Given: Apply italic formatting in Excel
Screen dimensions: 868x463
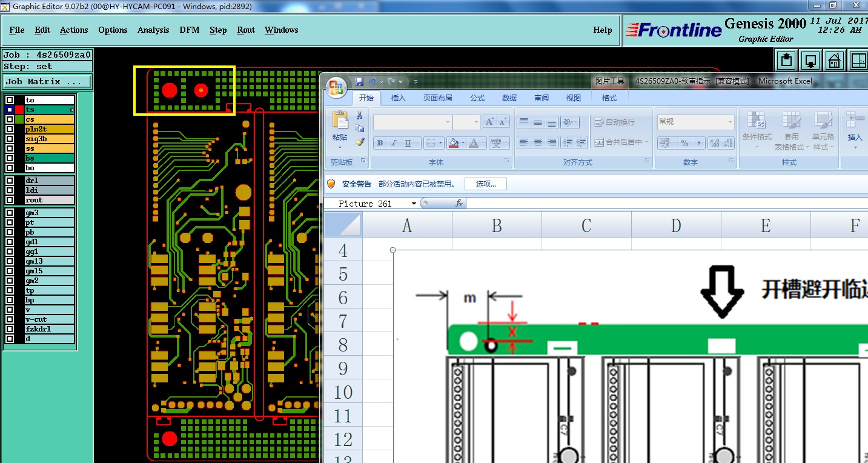Looking at the screenshot, I should [x=394, y=143].
